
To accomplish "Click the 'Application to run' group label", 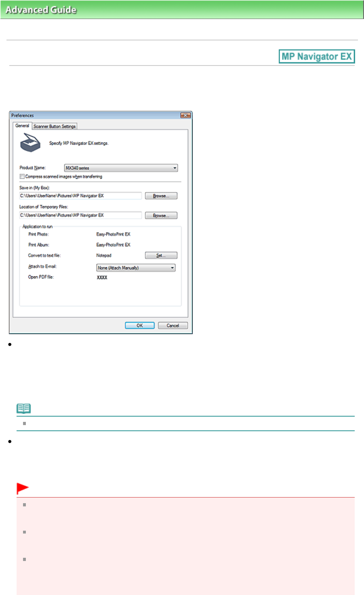I will 38,227.
